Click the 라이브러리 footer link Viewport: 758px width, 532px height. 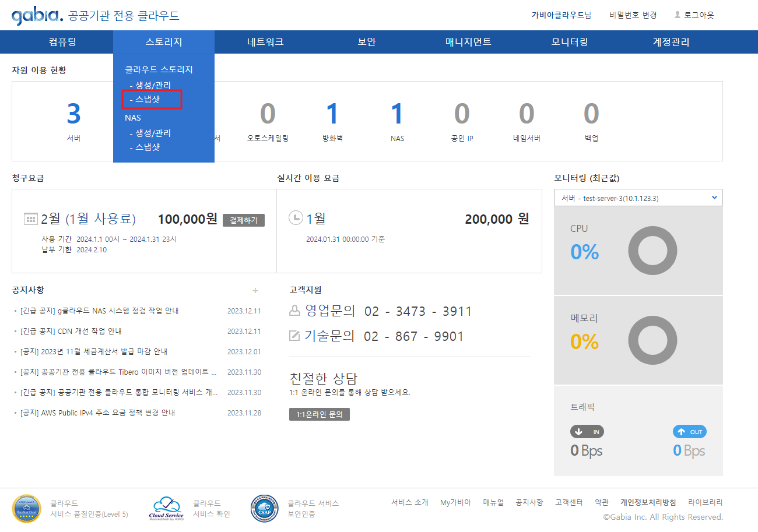pos(706,502)
